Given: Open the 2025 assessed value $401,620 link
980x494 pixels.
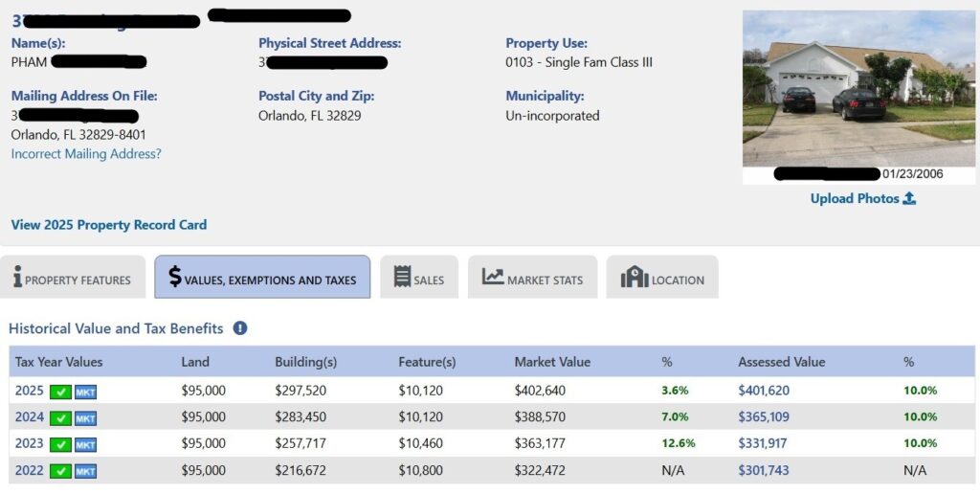Looking at the screenshot, I should pos(764,391).
